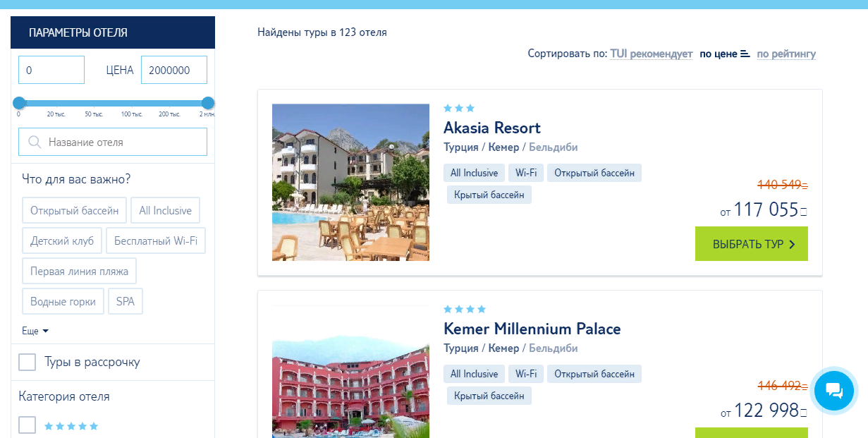Click the four-star rating of Kemer Millennium Palace
The width and height of the screenshot is (868, 438).
pos(465,309)
